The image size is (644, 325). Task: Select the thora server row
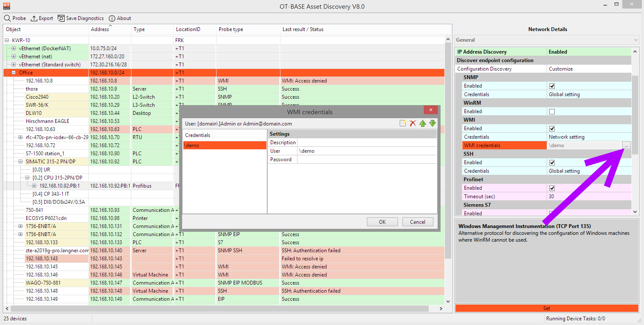click(224, 89)
